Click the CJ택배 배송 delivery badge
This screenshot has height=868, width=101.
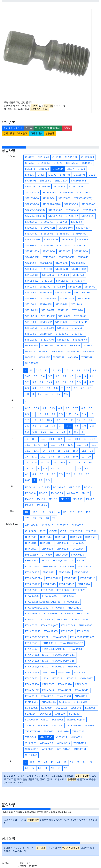pyautogui.click(x=36, y=133)
